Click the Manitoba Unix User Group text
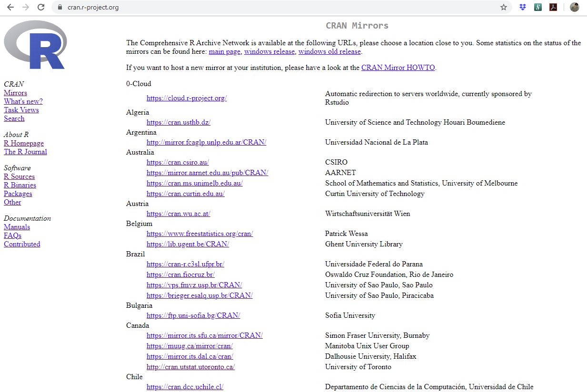The height and width of the screenshot is (392, 587). pos(367,346)
